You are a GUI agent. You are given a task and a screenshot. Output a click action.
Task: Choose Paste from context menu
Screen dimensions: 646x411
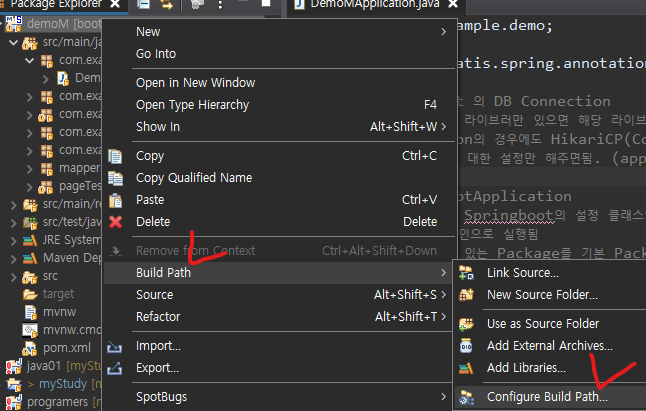279,200
